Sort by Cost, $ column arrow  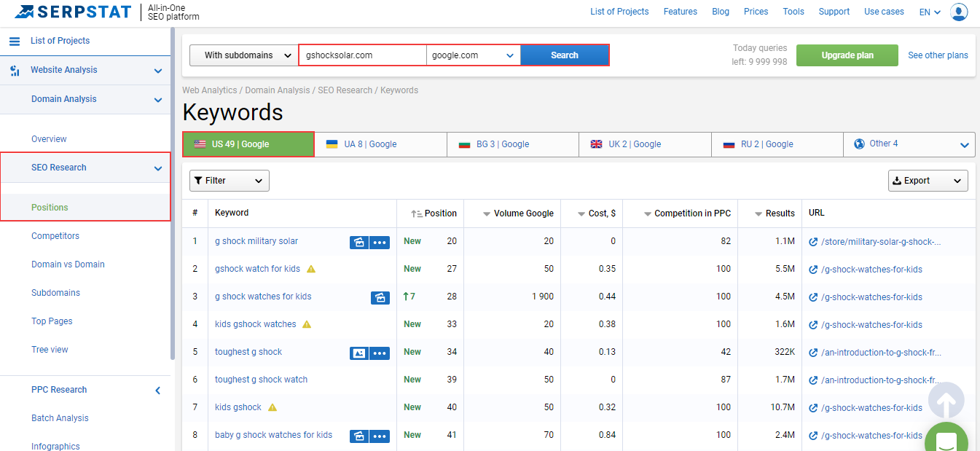point(581,214)
